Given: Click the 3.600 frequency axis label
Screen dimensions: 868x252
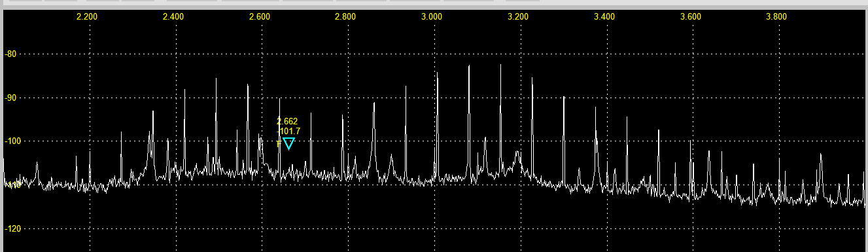Looking at the screenshot, I should [691, 16].
